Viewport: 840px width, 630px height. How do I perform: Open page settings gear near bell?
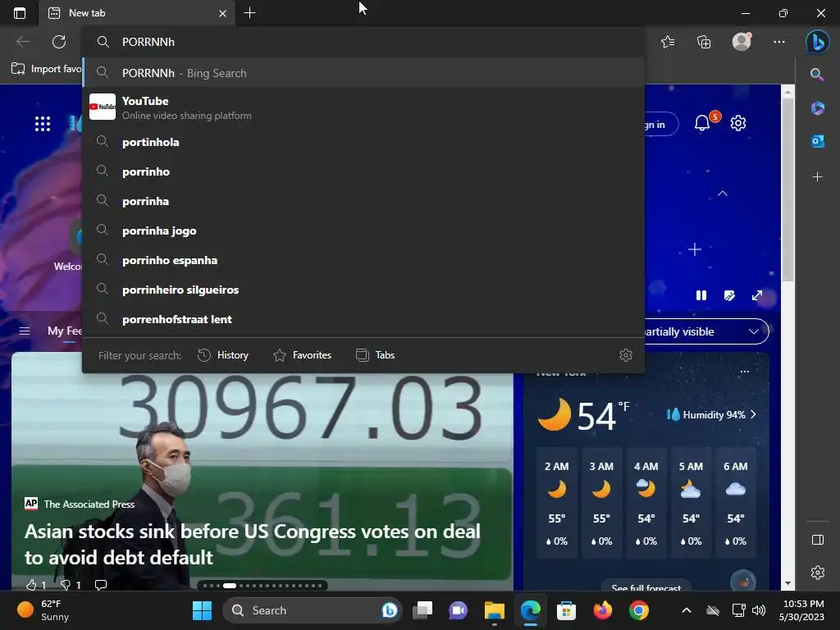pyautogui.click(x=738, y=123)
